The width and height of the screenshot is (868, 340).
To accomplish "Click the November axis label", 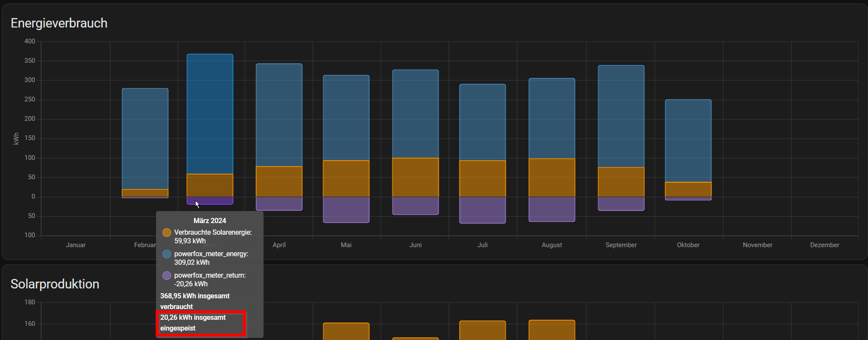I will tap(758, 245).
